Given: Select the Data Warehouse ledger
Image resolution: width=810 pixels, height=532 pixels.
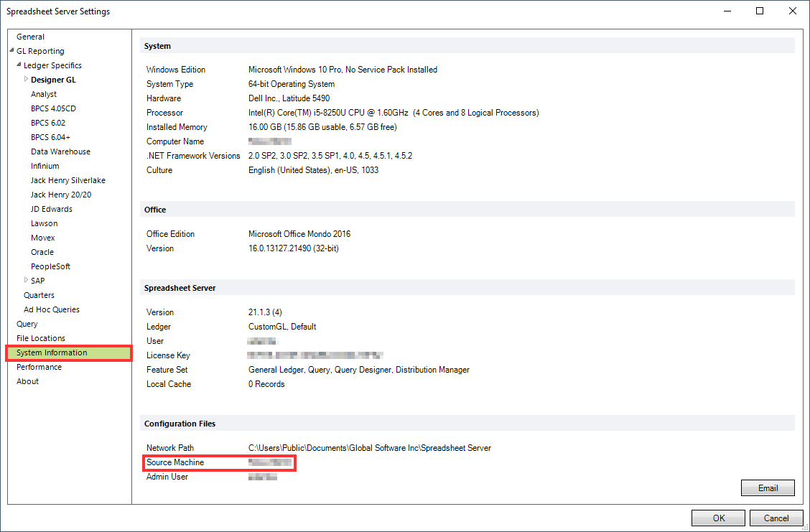Looking at the screenshot, I should point(60,151).
